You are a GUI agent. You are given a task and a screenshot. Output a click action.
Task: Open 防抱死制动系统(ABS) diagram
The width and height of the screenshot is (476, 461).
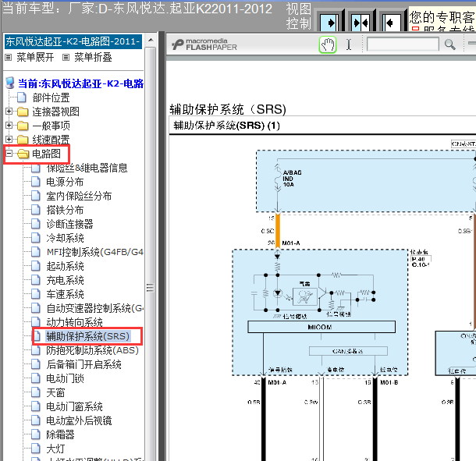pos(92,350)
